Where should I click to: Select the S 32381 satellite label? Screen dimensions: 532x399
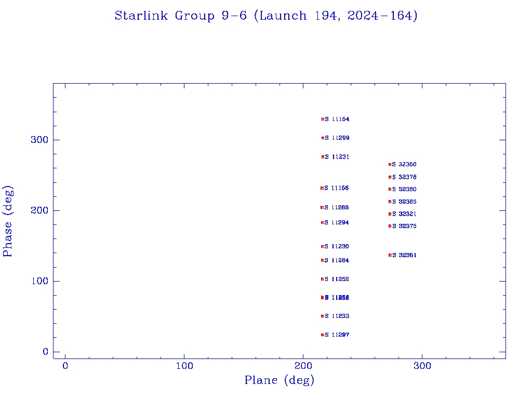click(404, 255)
